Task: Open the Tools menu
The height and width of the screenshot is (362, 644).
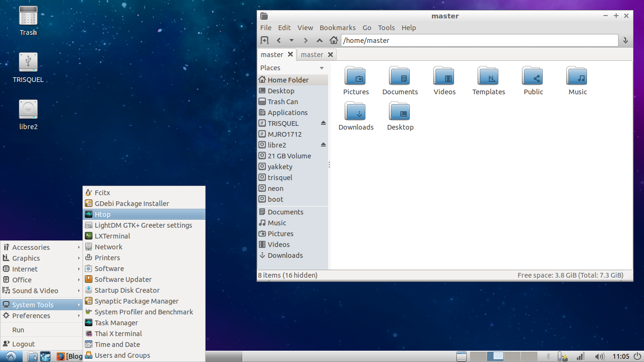Action: [386, 27]
